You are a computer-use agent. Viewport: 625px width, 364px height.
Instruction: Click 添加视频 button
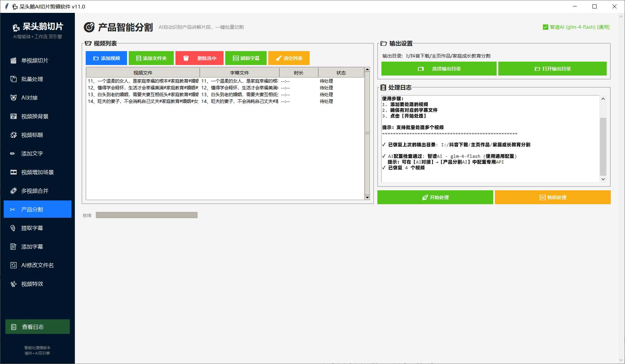point(106,58)
